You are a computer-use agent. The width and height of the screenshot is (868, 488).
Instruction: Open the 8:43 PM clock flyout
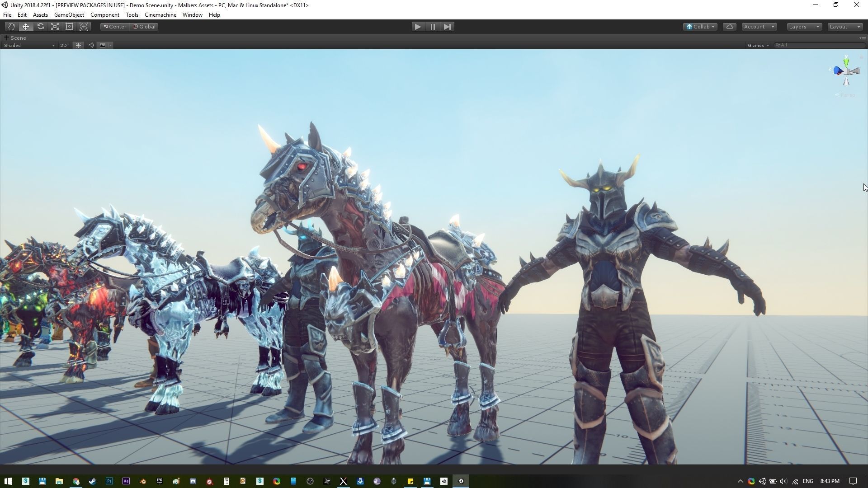(x=830, y=481)
